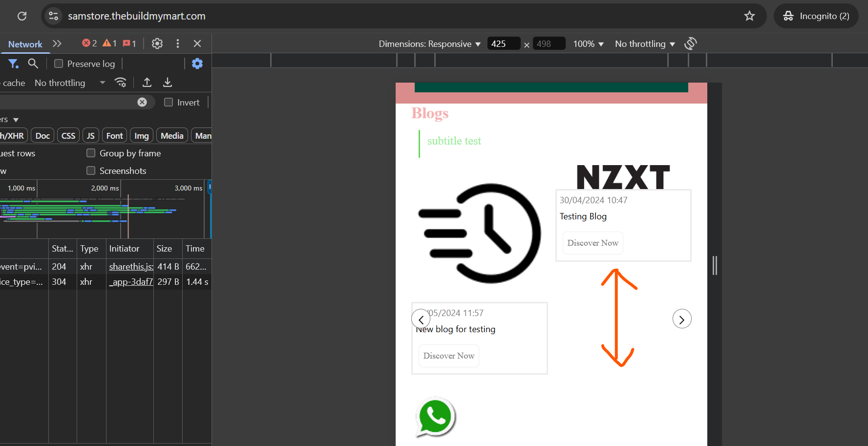Viewport: 868px width, 446px height.
Task: Click the 2,000 ms marker on timeline overview
Action: pyautogui.click(x=105, y=188)
